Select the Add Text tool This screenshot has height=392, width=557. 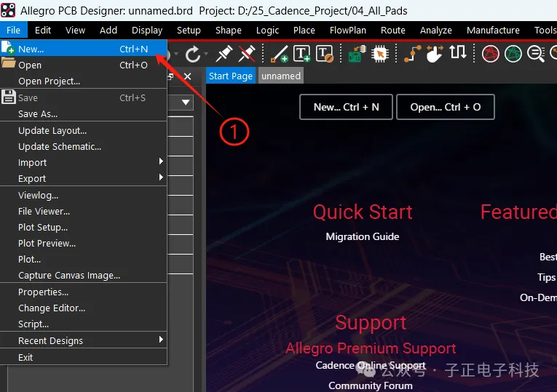[302, 54]
